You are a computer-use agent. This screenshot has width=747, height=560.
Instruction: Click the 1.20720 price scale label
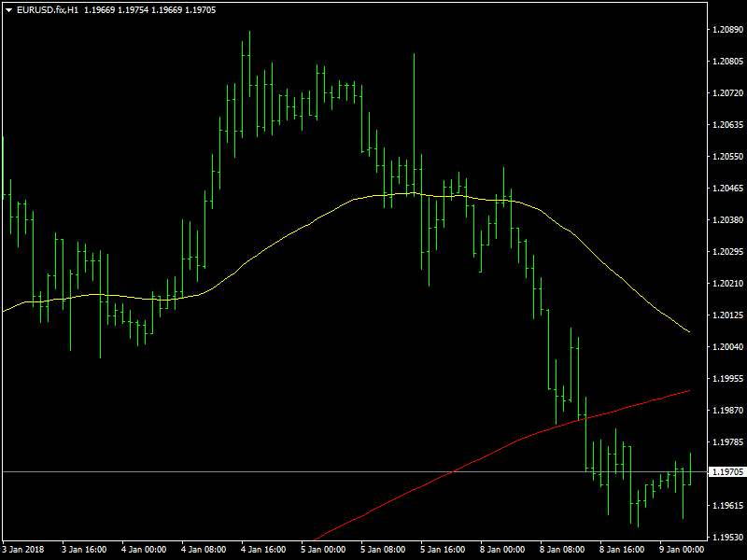[727, 92]
